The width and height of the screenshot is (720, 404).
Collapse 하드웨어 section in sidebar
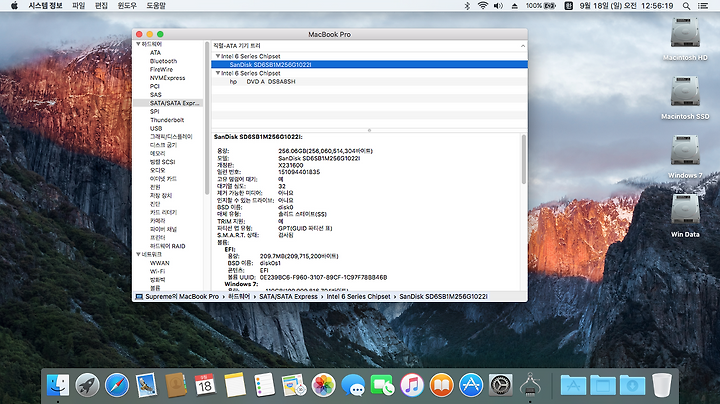[x=138, y=44]
